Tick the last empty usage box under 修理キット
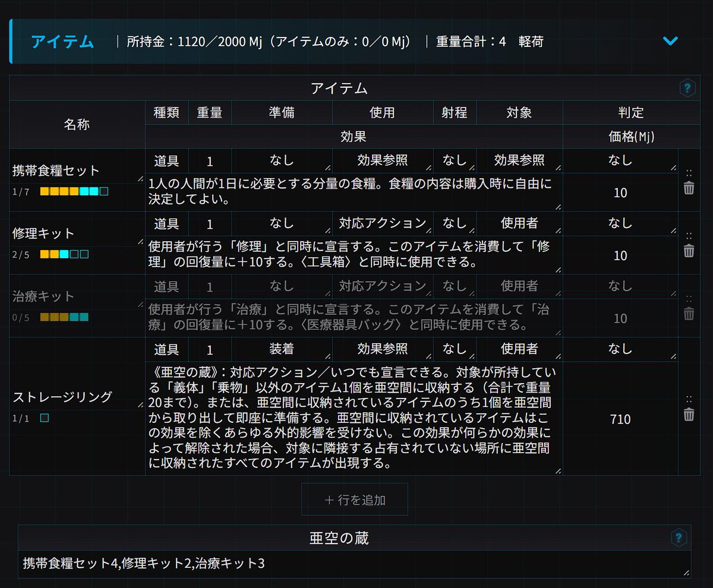Image resolution: width=713 pixels, height=588 pixels. coord(84,254)
